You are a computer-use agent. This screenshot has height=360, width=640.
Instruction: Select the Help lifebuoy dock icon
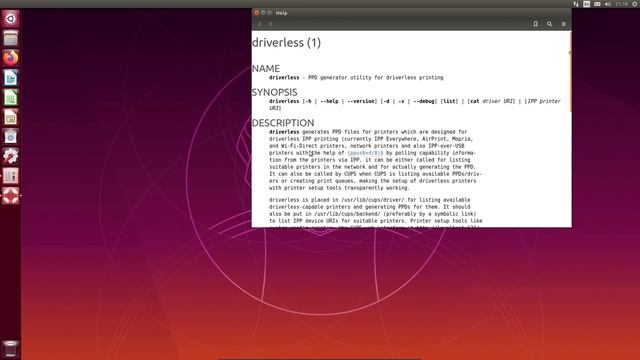tap(11, 196)
